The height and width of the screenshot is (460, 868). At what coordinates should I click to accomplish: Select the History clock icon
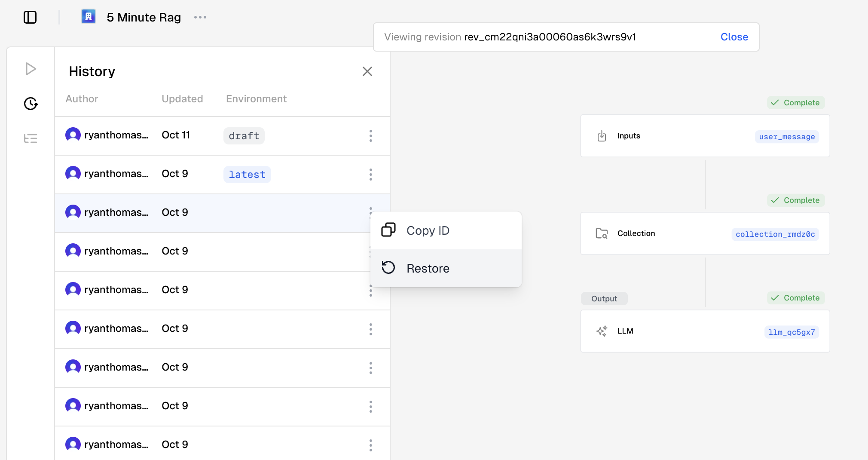[31, 104]
